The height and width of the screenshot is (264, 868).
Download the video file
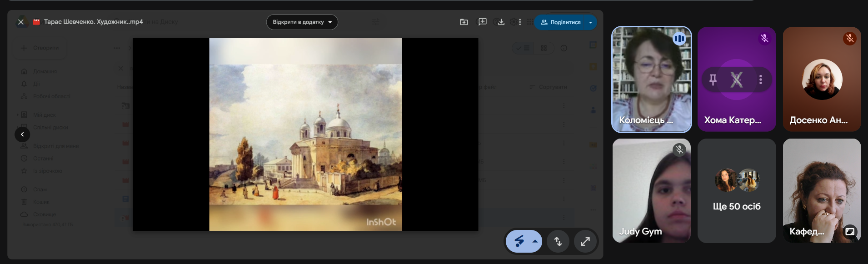[501, 22]
